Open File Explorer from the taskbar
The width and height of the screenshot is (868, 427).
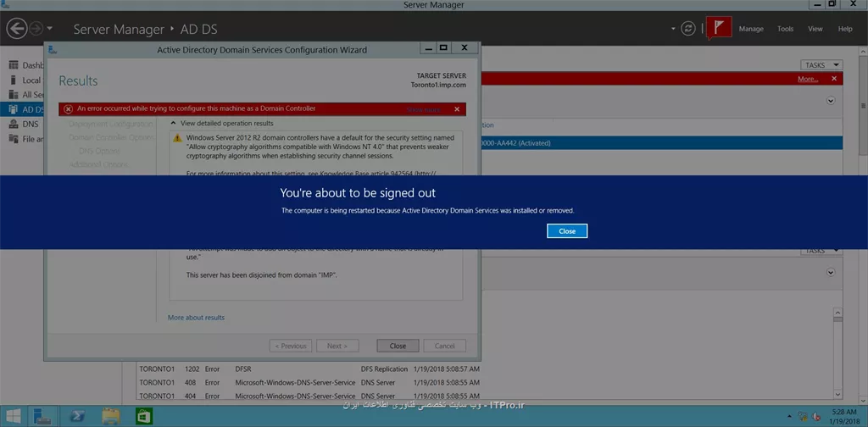click(x=111, y=416)
